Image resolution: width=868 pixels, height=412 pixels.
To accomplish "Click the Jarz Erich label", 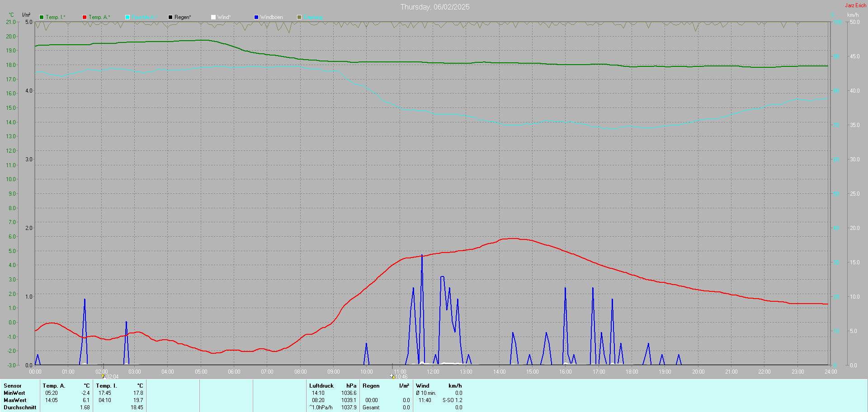I will [856, 5].
